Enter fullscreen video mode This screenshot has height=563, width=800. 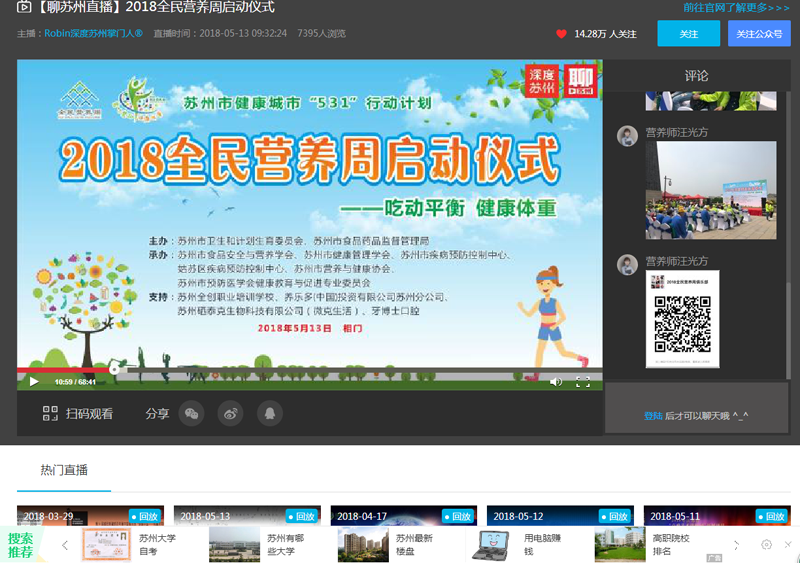tap(583, 381)
